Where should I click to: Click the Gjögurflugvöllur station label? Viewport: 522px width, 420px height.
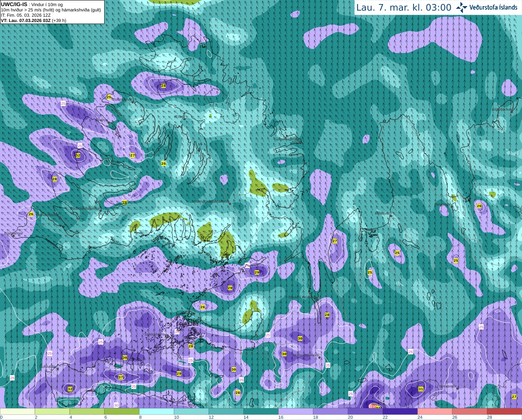pos(288,139)
